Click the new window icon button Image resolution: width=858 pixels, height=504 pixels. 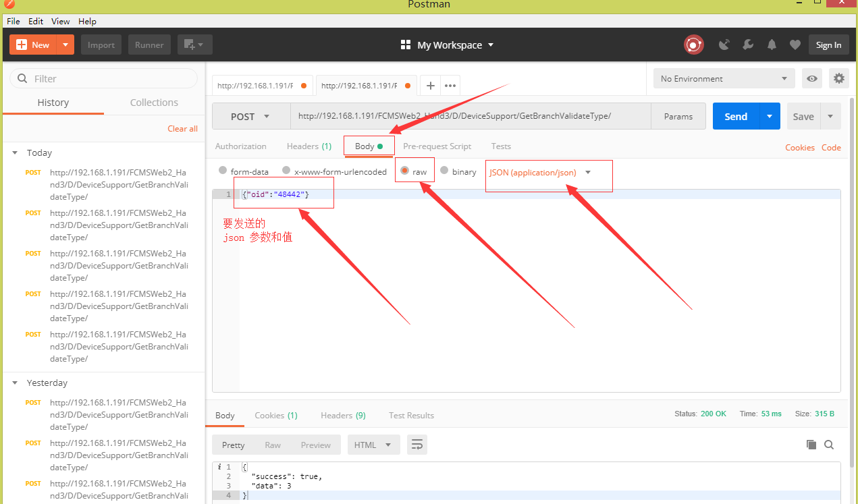click(194, 45)
